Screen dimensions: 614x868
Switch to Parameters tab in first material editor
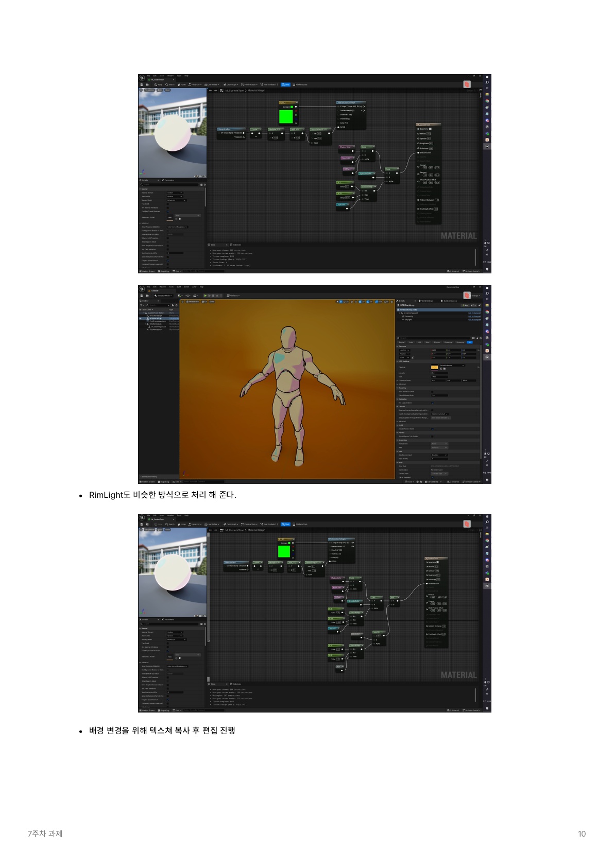(168, 180)
